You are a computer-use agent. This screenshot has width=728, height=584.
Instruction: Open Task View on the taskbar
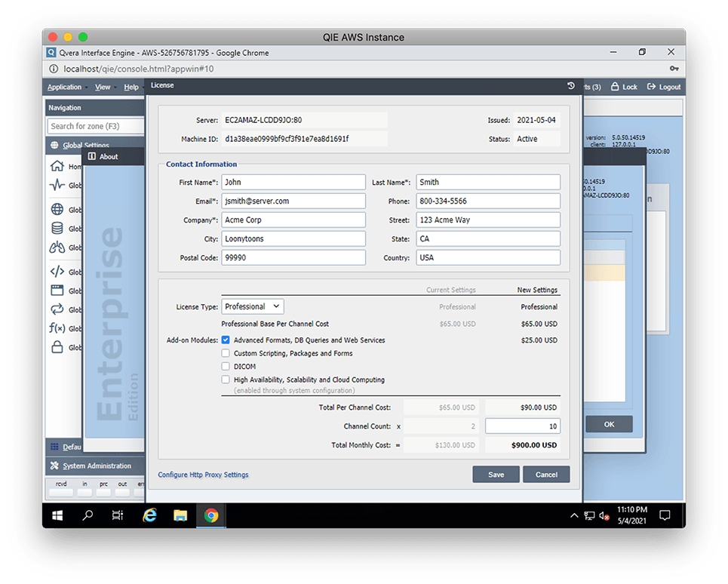coord(118,515)
